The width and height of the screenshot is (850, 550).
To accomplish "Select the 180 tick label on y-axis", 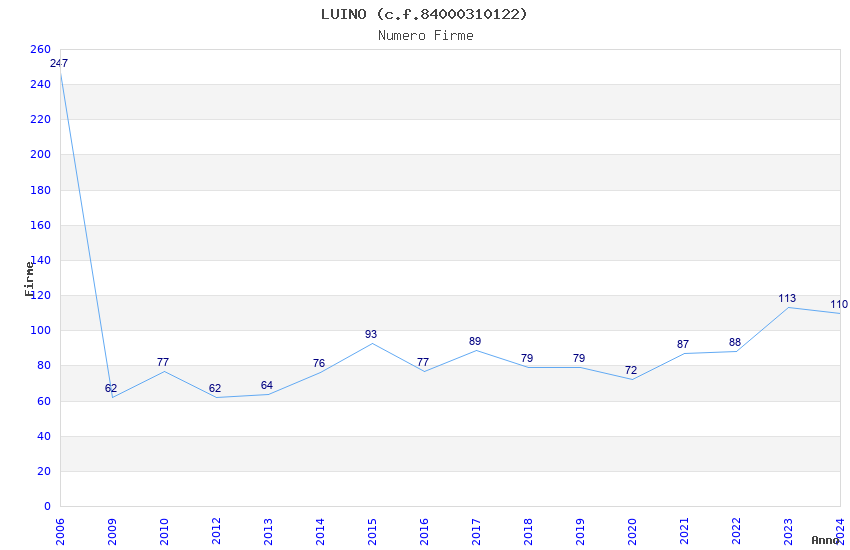I will pyautogui.click(x=41, y=190).
